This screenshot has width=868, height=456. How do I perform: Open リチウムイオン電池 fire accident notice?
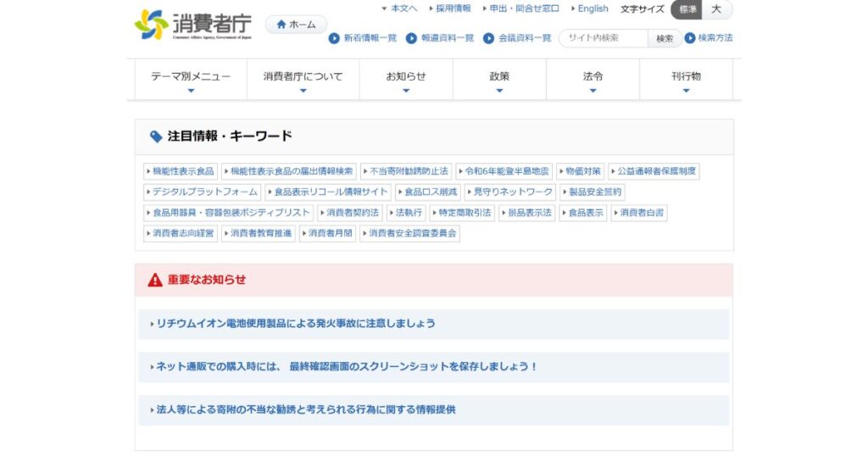tap(433, 324)
